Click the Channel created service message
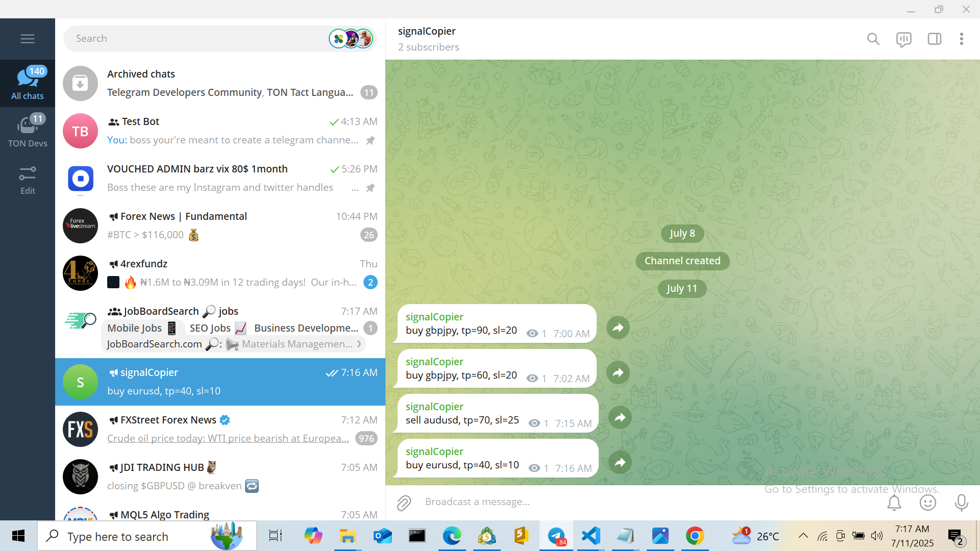This screenshot has width=980, height=551. 682,261
